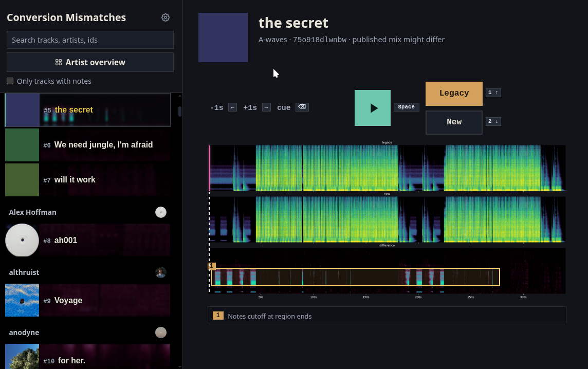
Task: Select track #5 the secret
Action: [88, 110]
